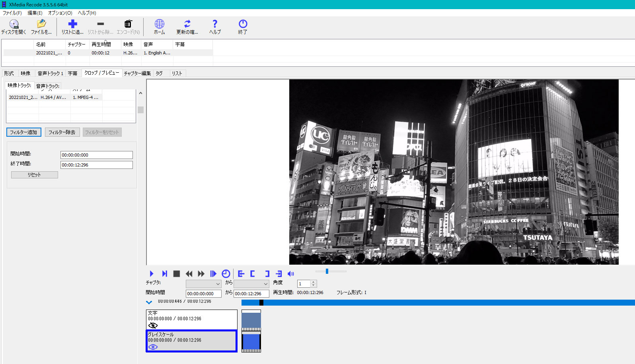Click the end time field after から
635x364 pixels.
pos(251,294)
